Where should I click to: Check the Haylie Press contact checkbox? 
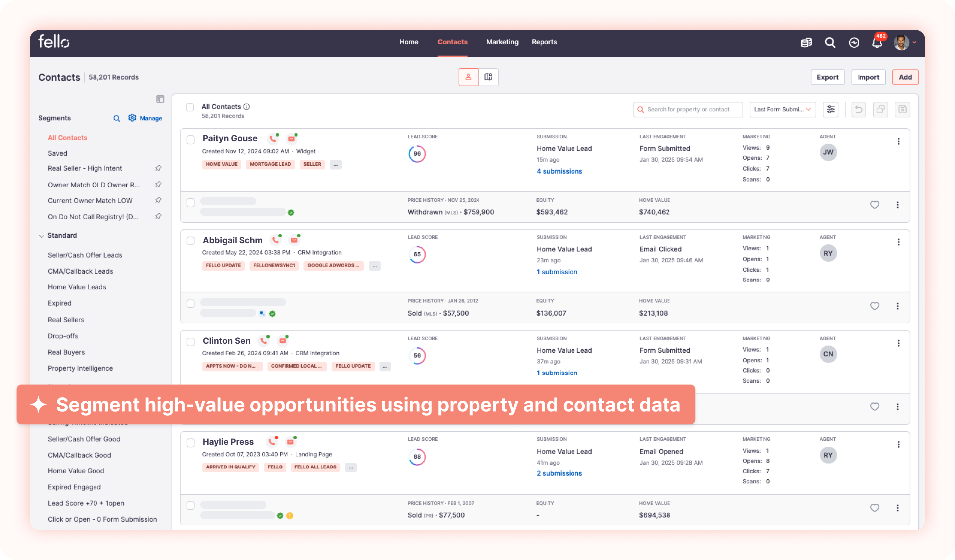coord(191,443)
